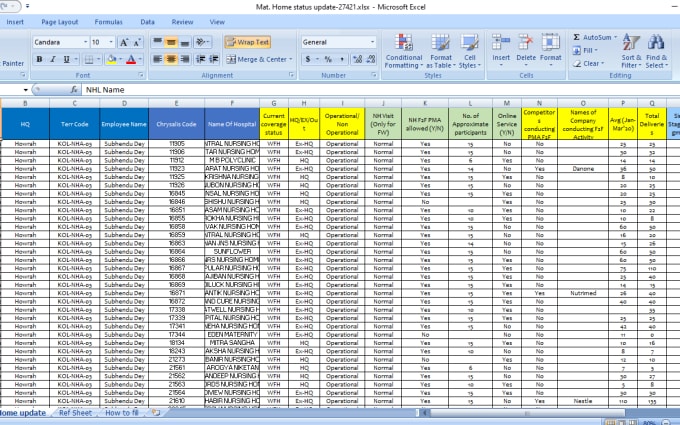Open Number format dialog launcher
The height and width of the screenshot is (425, 680).
coord(373,75)
